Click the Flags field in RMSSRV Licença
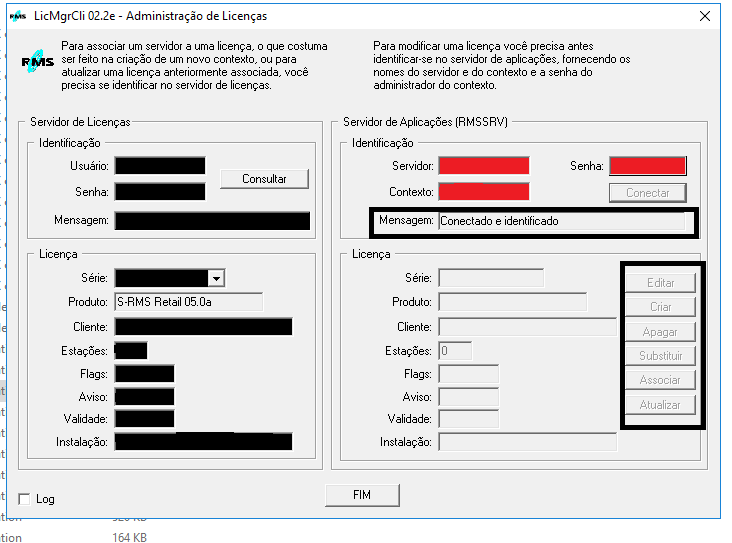This screenshot has height=543, width=732. coord(468,374)
